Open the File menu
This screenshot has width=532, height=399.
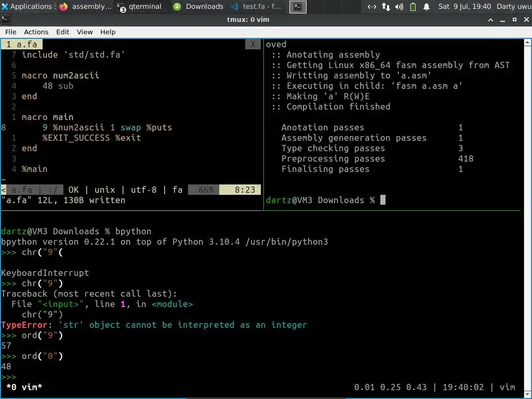[10, 32]
